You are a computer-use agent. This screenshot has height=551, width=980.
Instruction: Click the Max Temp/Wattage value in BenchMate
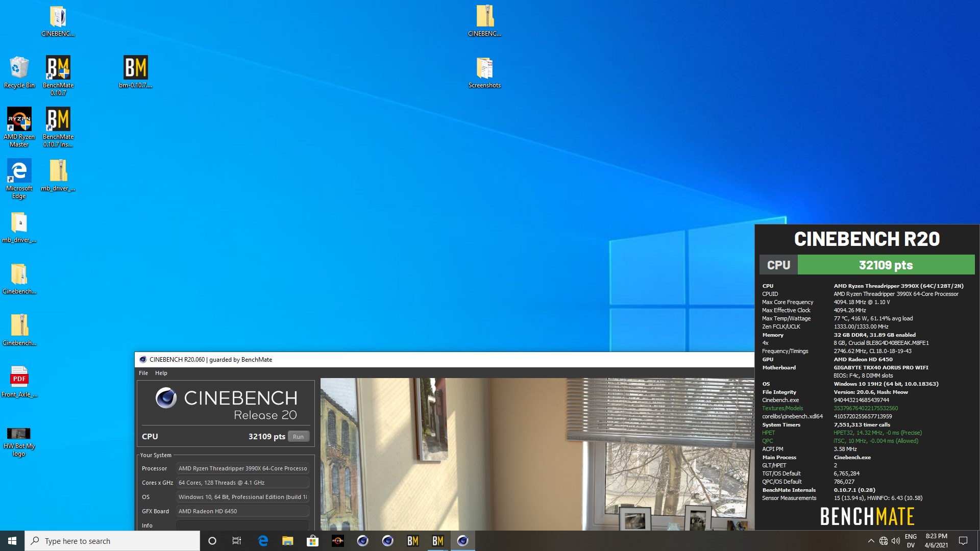tap(873, 318)
